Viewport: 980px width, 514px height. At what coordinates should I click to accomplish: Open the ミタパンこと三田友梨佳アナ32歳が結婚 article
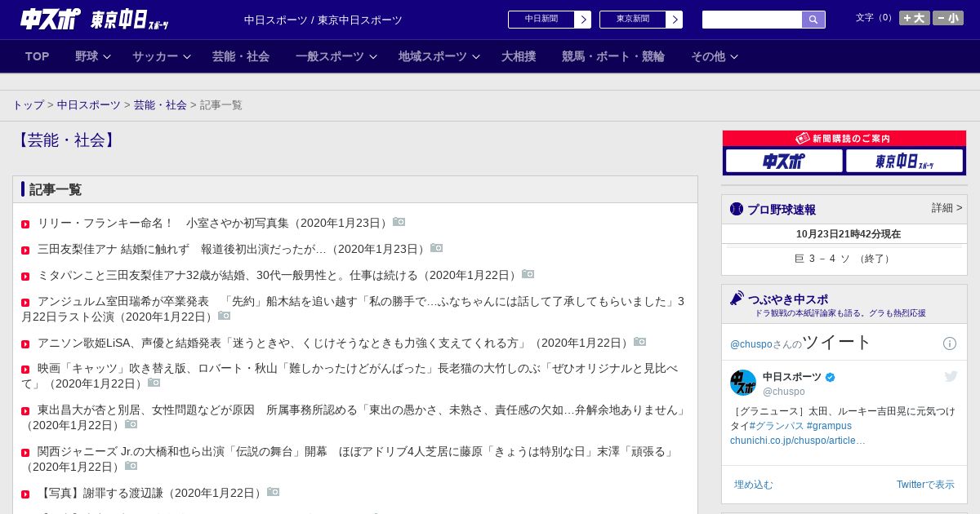(x=278, y=275)
